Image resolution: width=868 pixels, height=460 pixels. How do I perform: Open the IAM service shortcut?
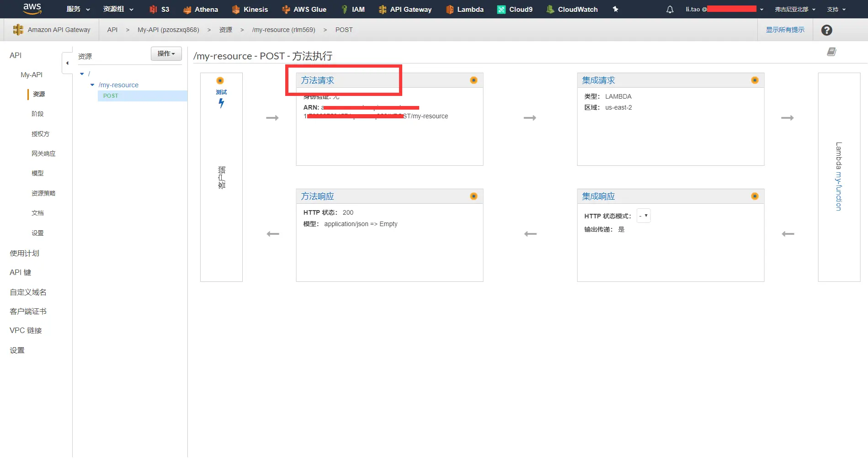point(353,9)
